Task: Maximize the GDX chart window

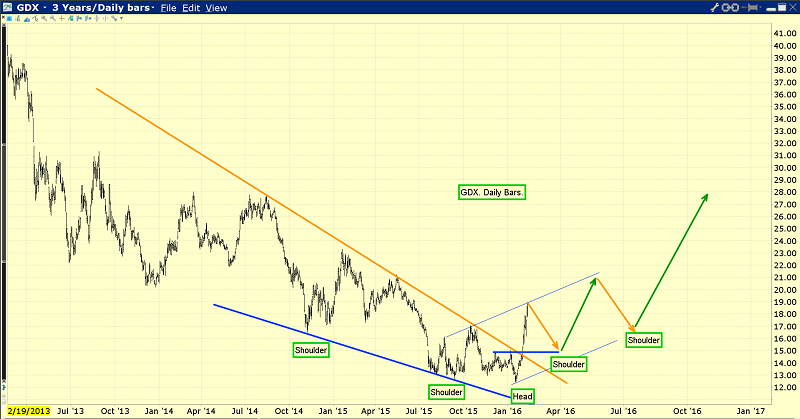Action: (782, 7)
